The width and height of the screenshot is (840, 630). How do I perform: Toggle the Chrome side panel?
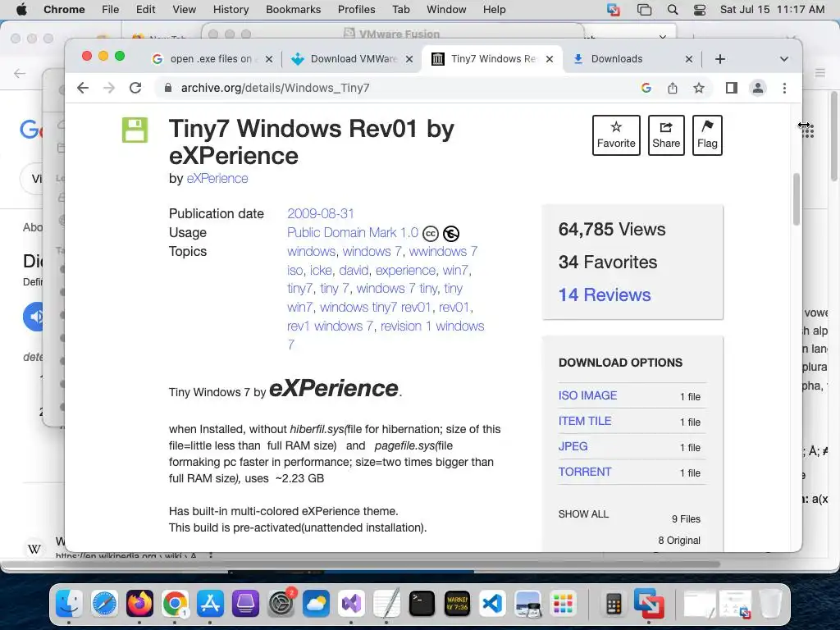coord(731,88)
